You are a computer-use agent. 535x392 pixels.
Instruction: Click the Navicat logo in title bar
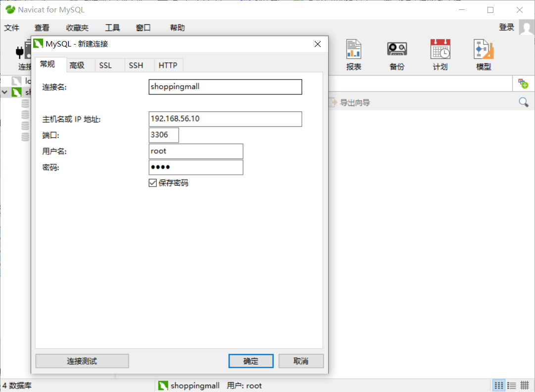10,9
